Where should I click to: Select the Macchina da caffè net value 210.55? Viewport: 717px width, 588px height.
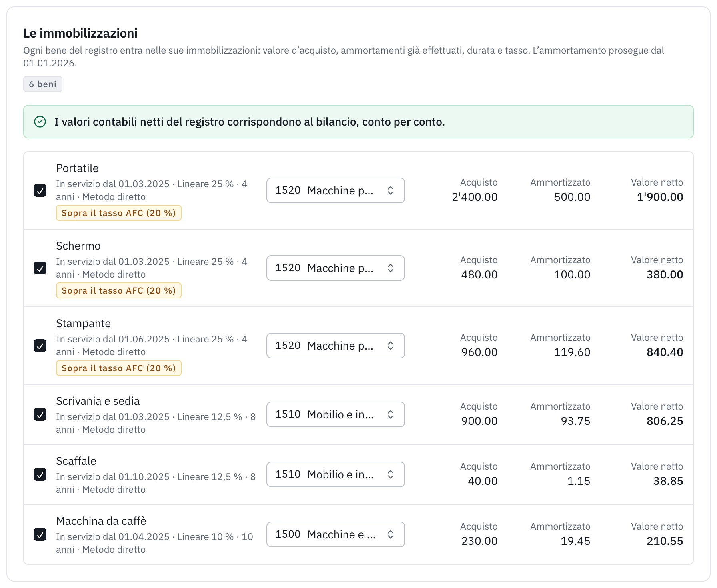665,541
